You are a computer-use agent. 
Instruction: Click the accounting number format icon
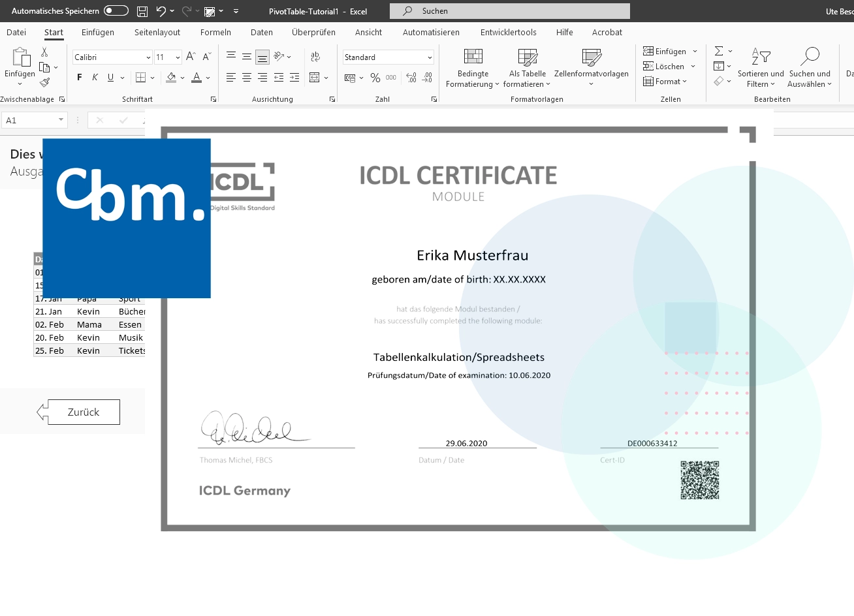point(350,78)
